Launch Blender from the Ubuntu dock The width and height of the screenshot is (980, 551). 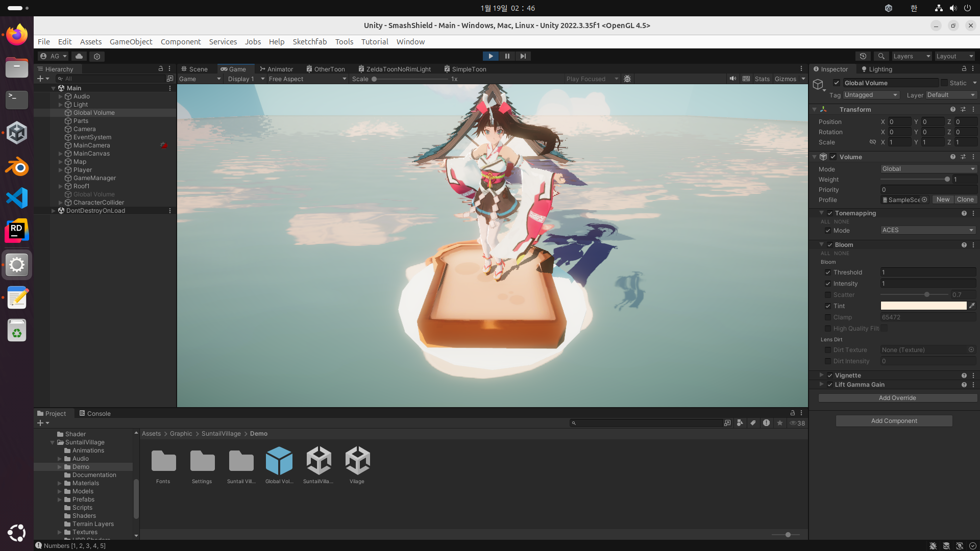(17, 166)
